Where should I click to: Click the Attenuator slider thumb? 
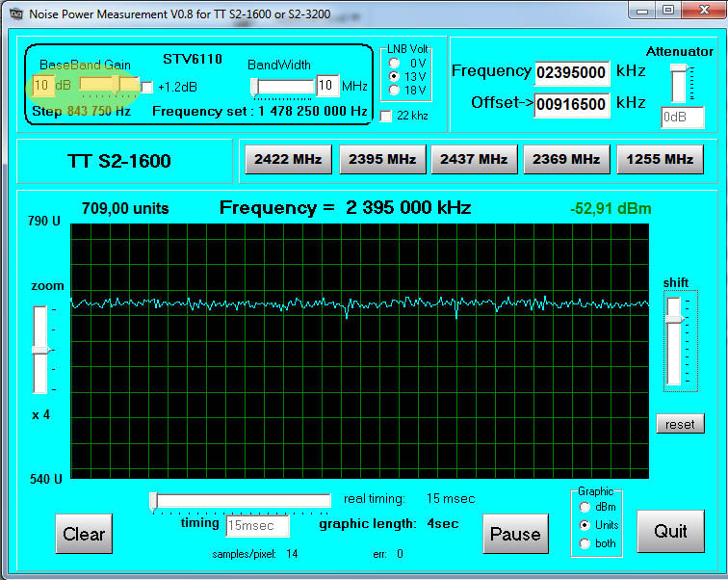pyautogui.click(x=680, y=68)
